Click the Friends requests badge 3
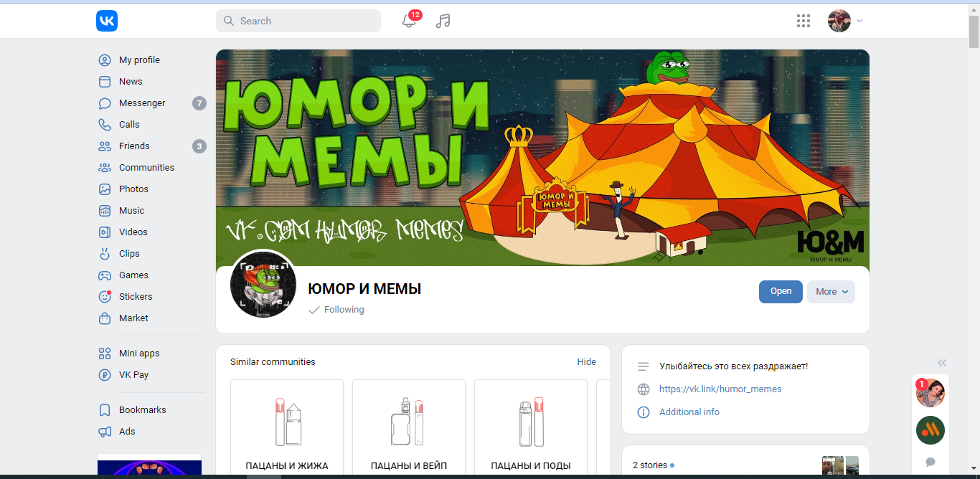The image size is (980, 479). point(199,146)
